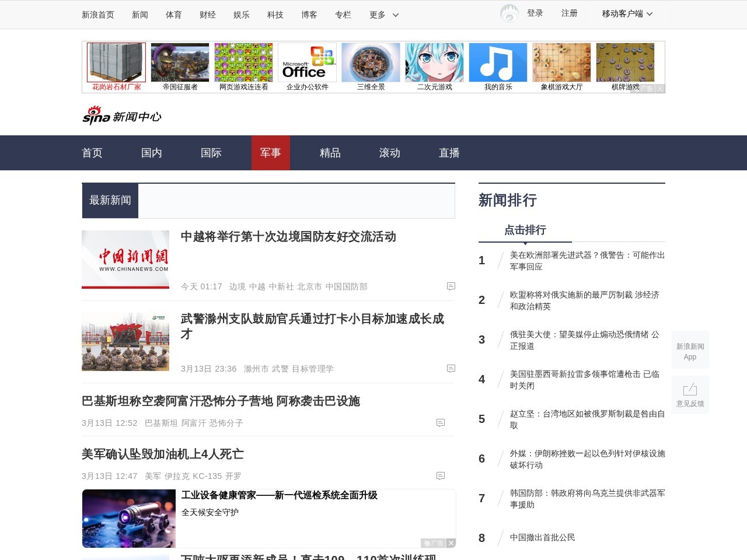Viewport: 747px width, 560px height.
Task: Close the top banner ad strip
Action: pos(659,89)
